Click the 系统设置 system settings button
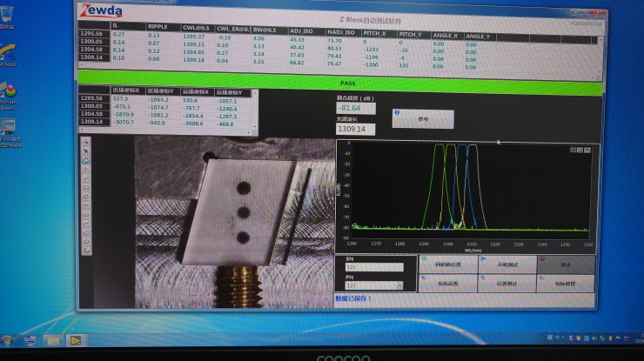644x361 pixels. click(447, 284)
